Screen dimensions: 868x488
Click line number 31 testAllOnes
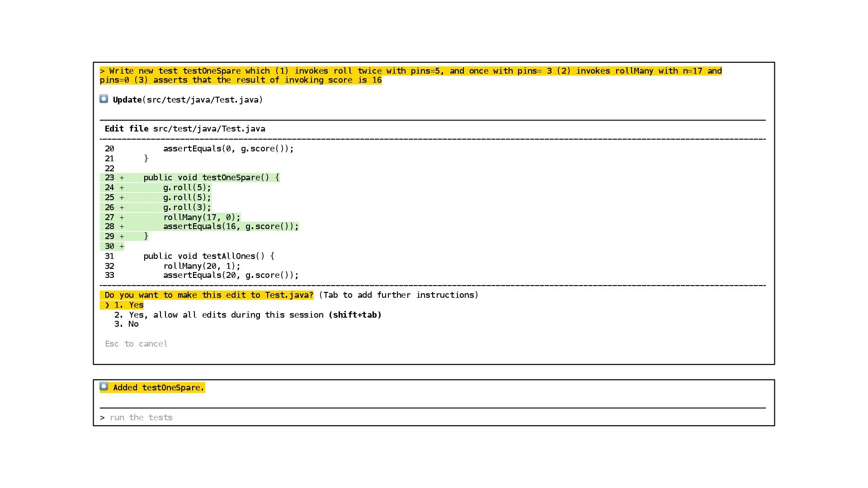(x=109, y=256)
